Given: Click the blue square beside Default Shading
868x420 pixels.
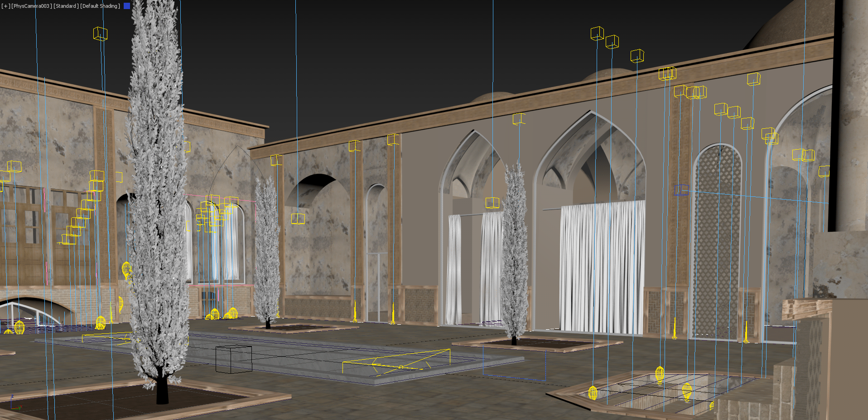Looking at the screenshot, I should [127, 6].
